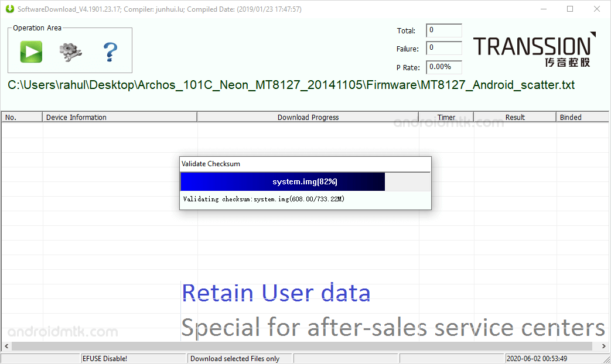The image size is (611, 364).
Task: Click inside the Total count field
Action: [x=443, y=30]
